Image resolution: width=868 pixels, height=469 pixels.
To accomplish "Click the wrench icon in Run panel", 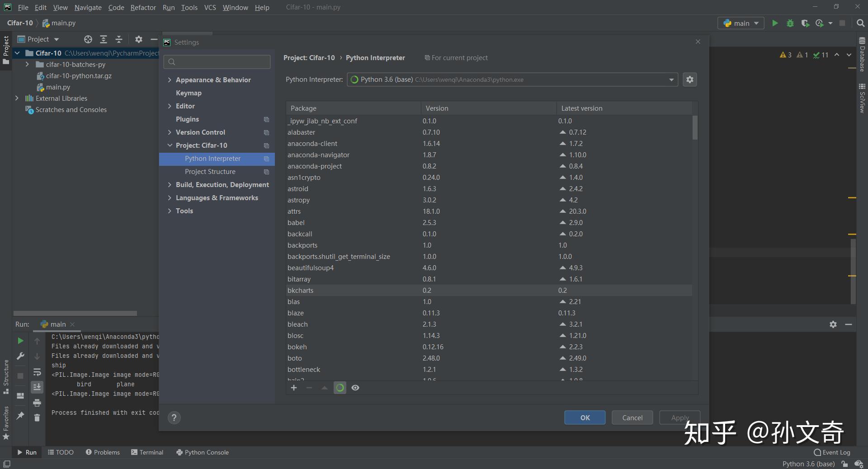I will (20, 356).
